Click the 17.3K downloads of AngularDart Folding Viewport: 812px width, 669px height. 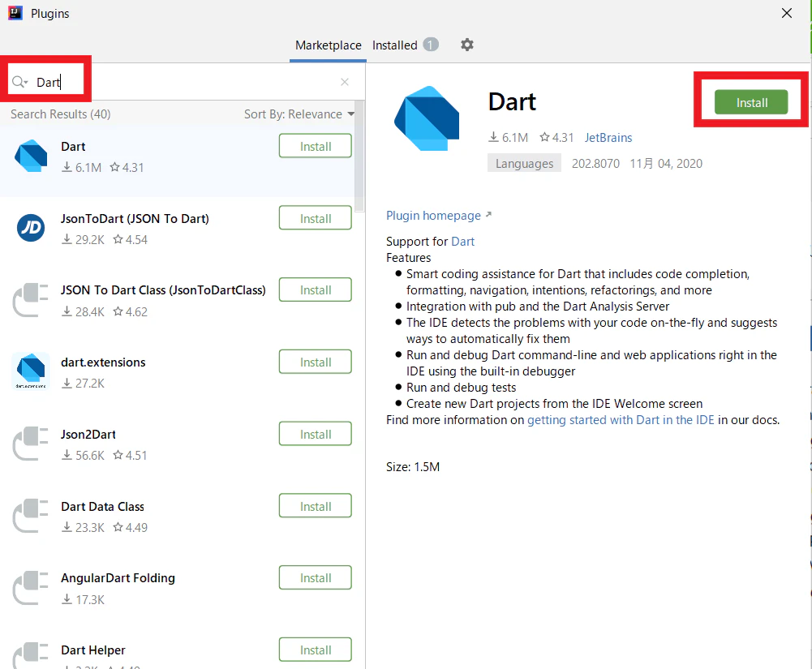83,599
